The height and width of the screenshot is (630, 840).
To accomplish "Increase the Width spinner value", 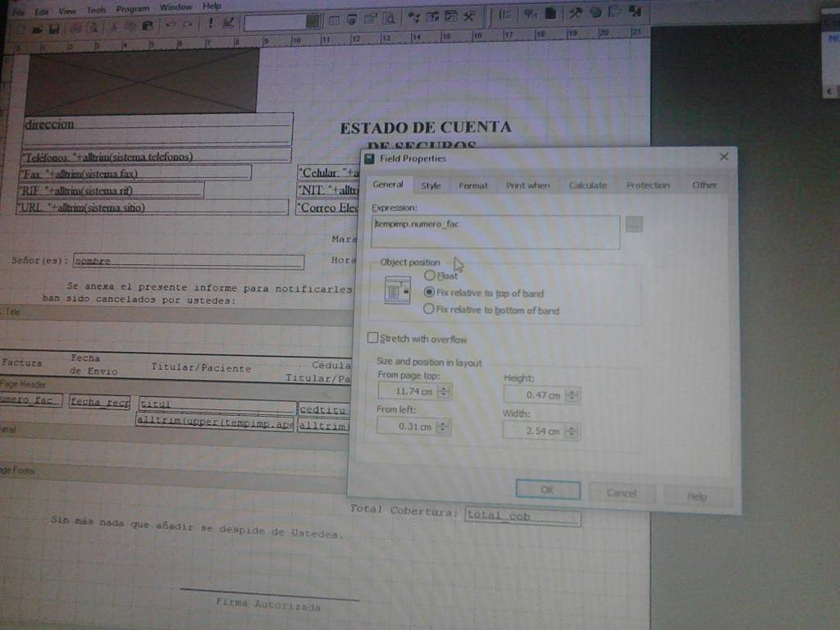I will 571,427.
